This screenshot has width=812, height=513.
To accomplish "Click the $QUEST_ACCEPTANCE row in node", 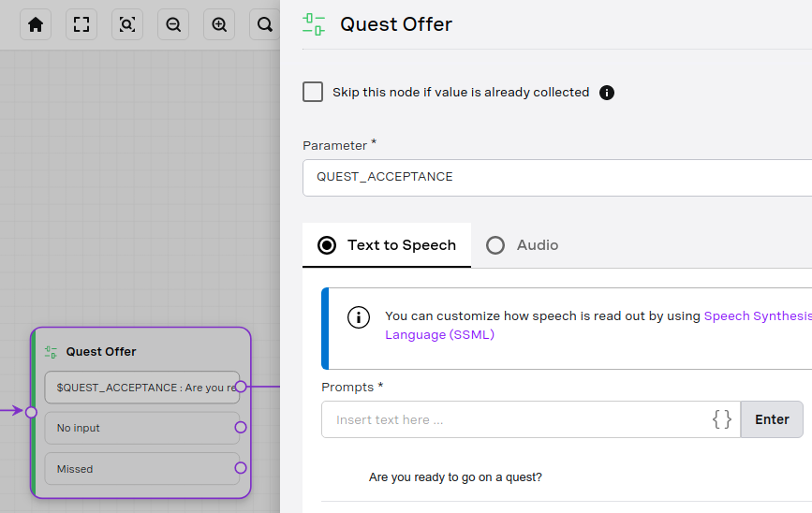I will click(142, 388).
